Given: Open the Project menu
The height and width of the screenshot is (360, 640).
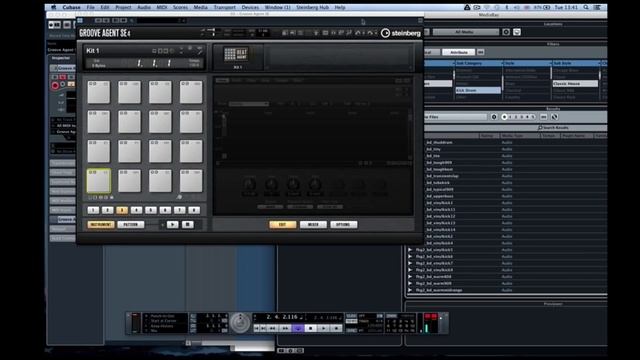Looking at the screenshot, I should click(123, 7).
